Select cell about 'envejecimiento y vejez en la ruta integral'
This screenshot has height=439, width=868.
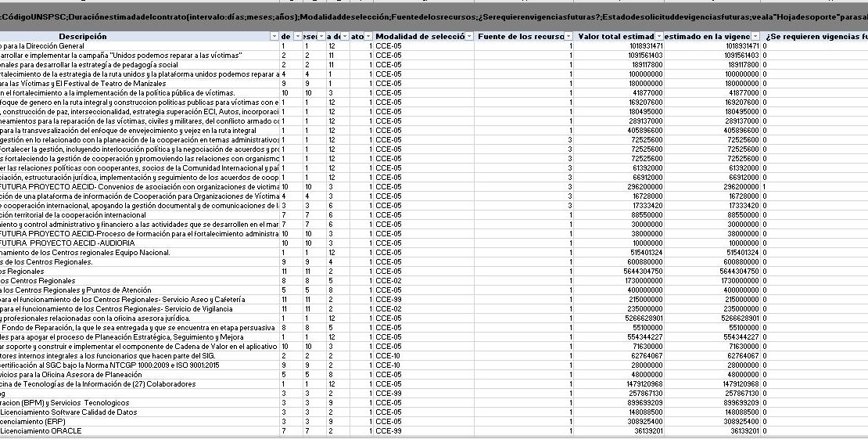tap(139, 131)
